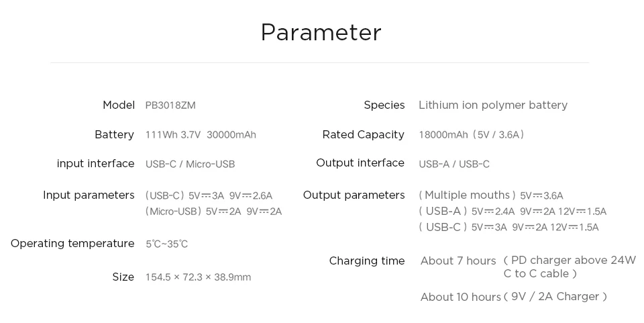
Task: Select the PB3018ZM model number
Action: pos(170,105)
